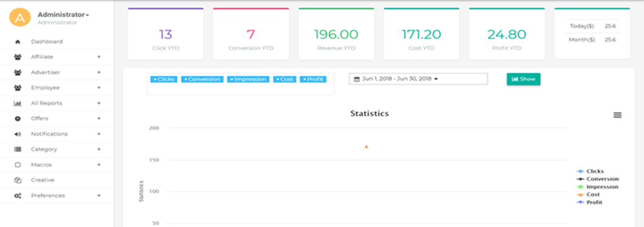Click the Affiliate users icon
Viewport: 644px width, 227px height.
(17, 57)
